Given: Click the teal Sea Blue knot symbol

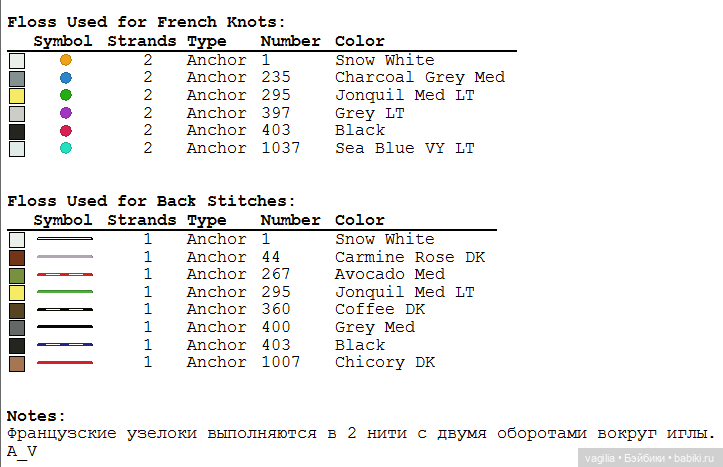Looking at the screenshot, I should pyautogui.click(x=66, y=148).
